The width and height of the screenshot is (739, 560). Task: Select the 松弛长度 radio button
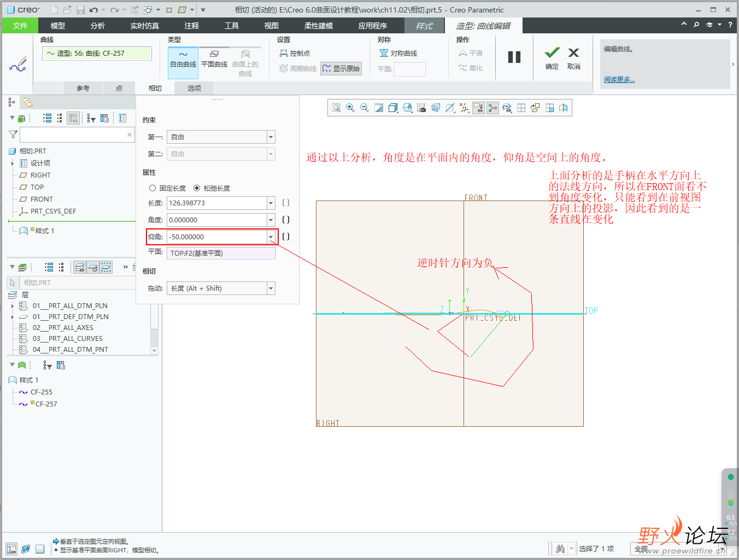197,188
